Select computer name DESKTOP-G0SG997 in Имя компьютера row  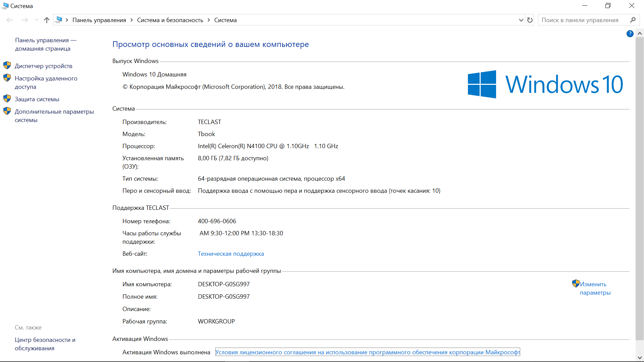point(224,284)
